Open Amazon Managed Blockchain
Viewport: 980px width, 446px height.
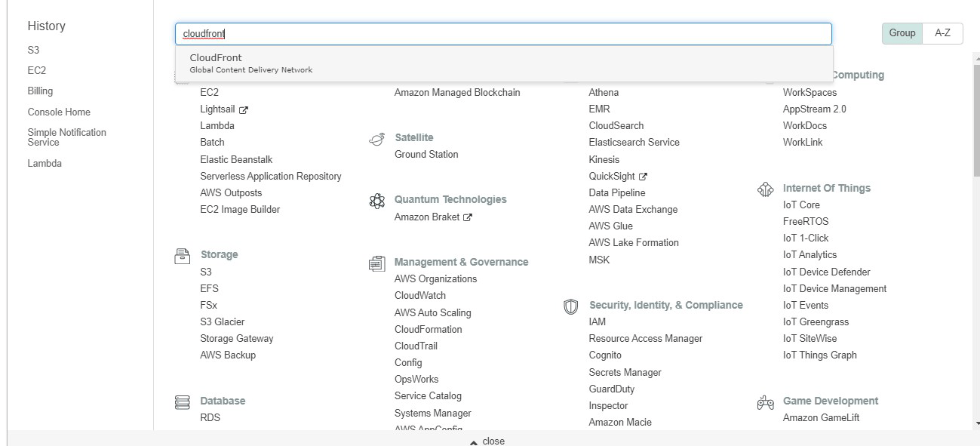pos(457,93)
